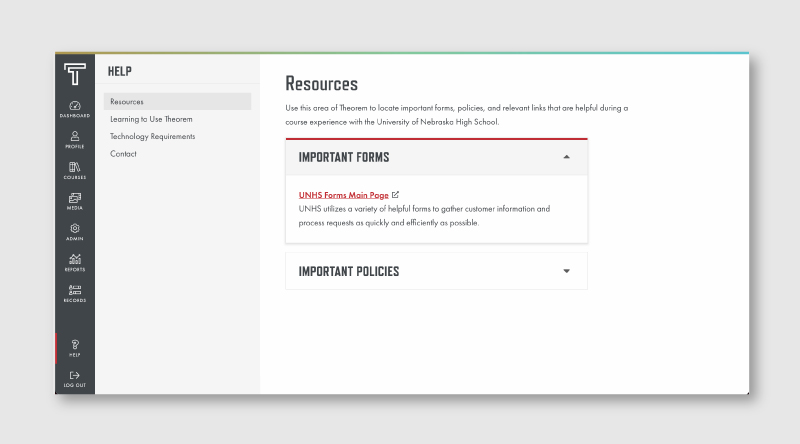Expand the Important Policies section arrow
The image size is (800, 444).
(x=566, y=271)
